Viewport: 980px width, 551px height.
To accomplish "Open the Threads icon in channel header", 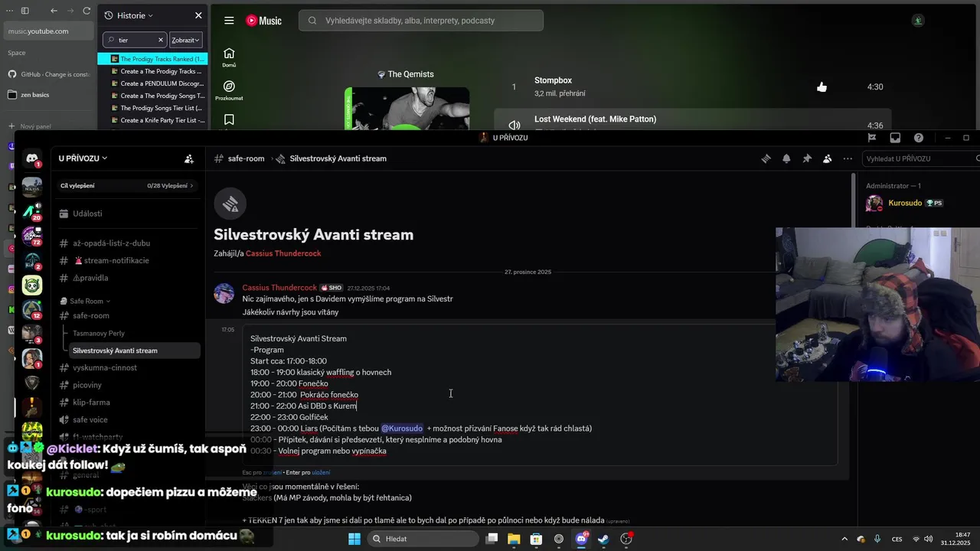I will tap(766, 158).
